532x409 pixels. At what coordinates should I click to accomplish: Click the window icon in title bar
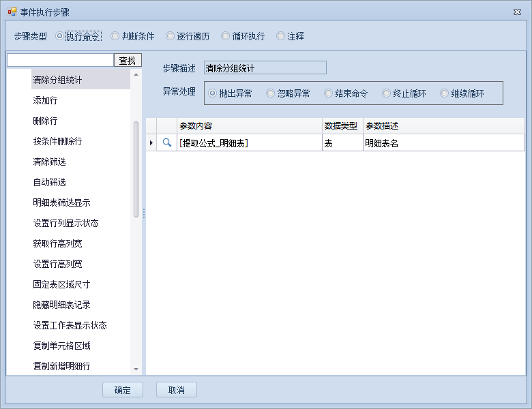(12, 12)
